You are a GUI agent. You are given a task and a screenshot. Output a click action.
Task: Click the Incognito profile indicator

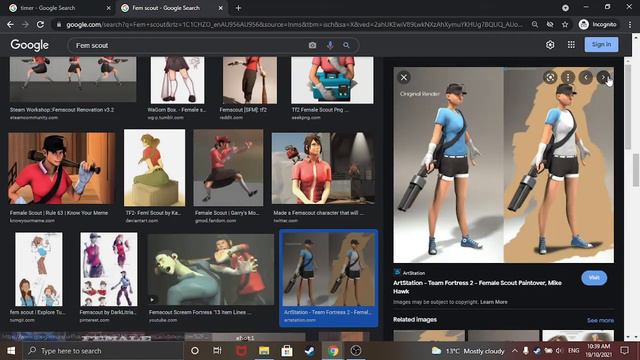pyautogui.click(x=598, y=24)
